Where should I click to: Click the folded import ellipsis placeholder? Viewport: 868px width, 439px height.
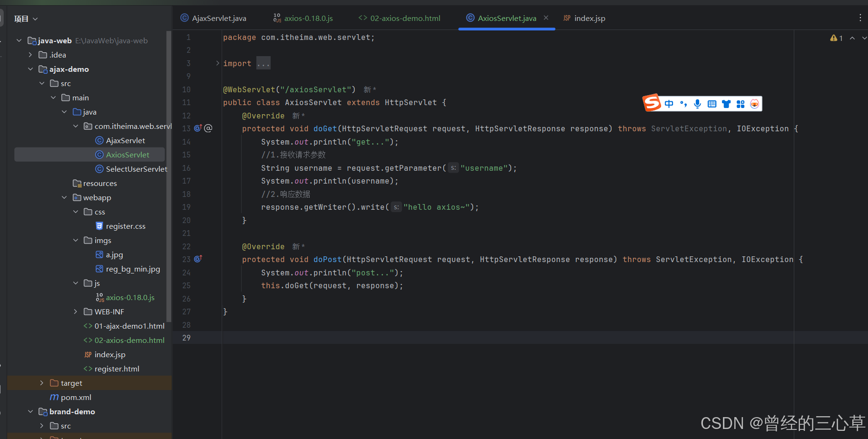coord(263,63)
